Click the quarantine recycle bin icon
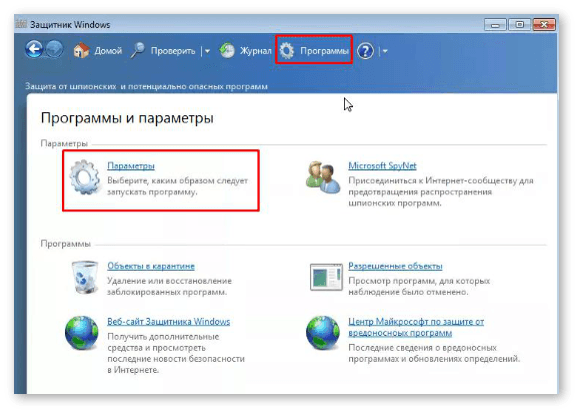 pyautogui.click(x=85, y=277)
